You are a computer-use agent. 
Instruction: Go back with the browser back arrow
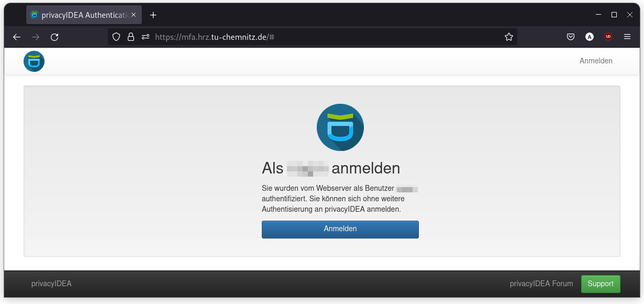click(x=17, y=37)
